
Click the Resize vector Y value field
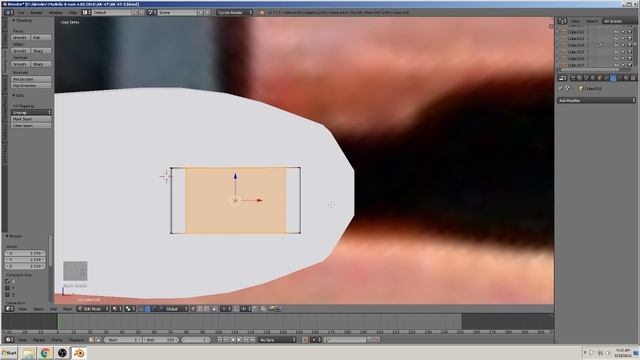click(x=25, y=260)
